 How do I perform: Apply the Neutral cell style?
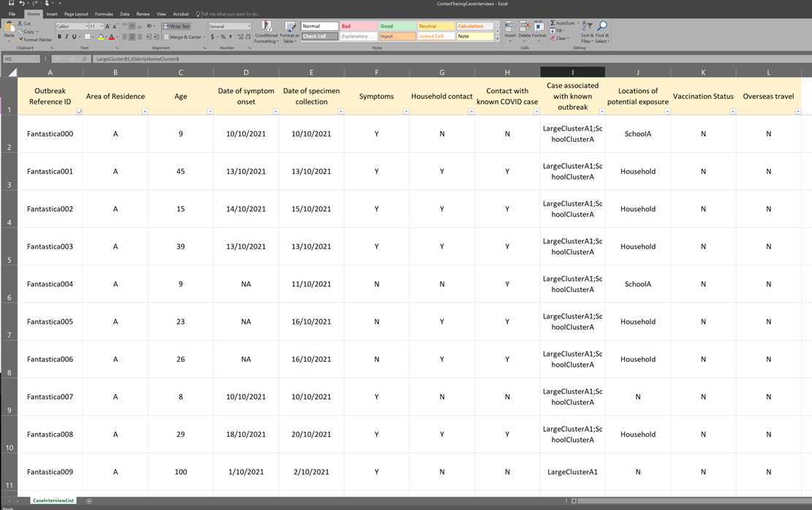coord(436,26)
